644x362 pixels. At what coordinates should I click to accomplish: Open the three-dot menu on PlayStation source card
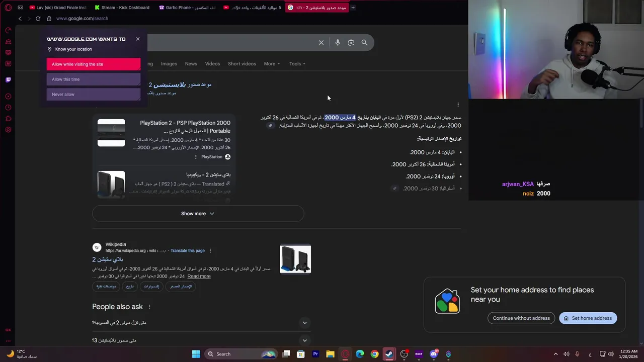click(x=196, y=157)
